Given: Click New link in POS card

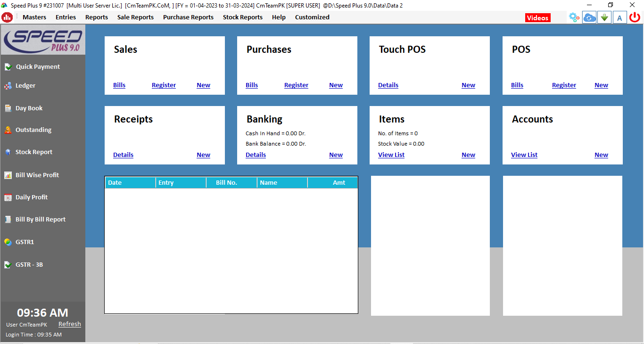Looking at the screenshot, I should 602,85.
